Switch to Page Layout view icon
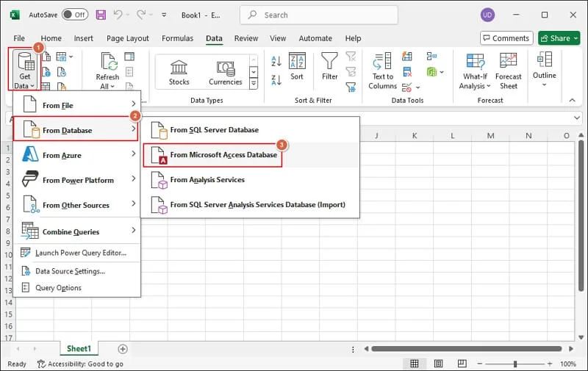The height and width of the screenshot is (371, 588). click(x=438, y=364)
